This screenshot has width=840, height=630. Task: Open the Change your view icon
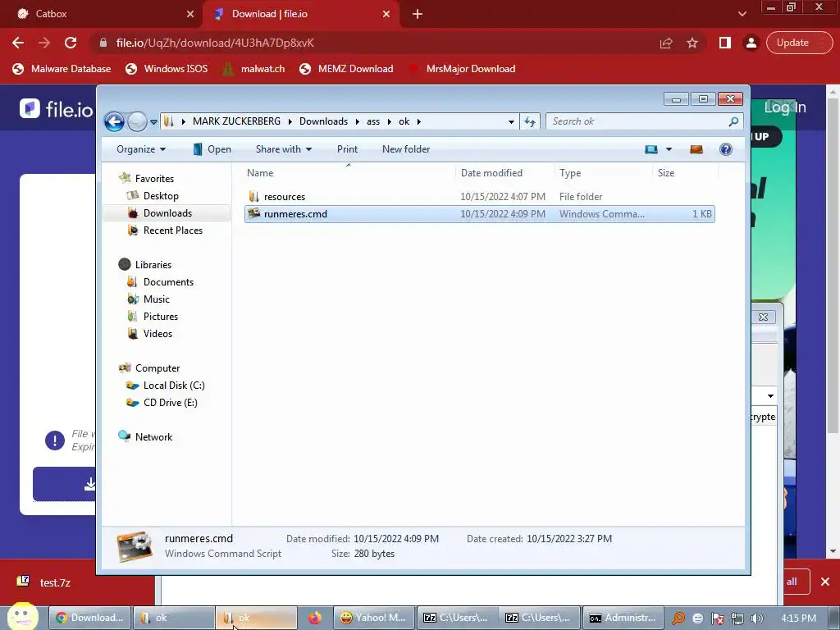point(651,149)
